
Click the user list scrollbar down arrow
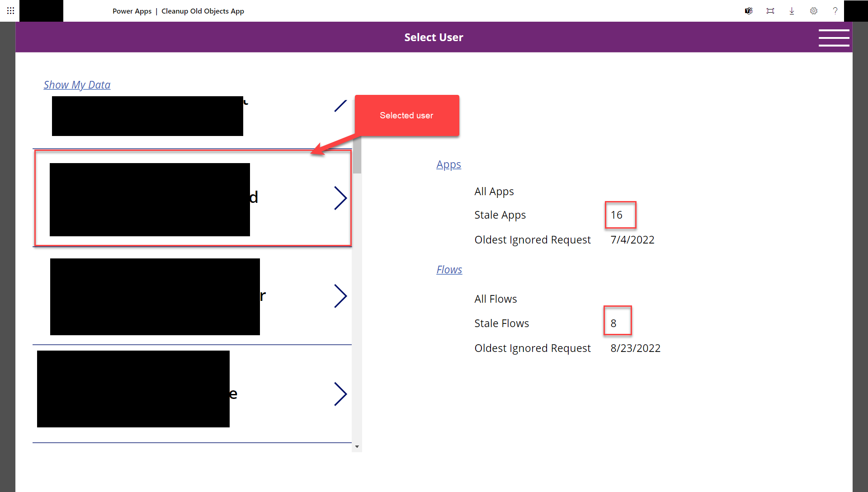pyautogui.click(x=357, y=447)
